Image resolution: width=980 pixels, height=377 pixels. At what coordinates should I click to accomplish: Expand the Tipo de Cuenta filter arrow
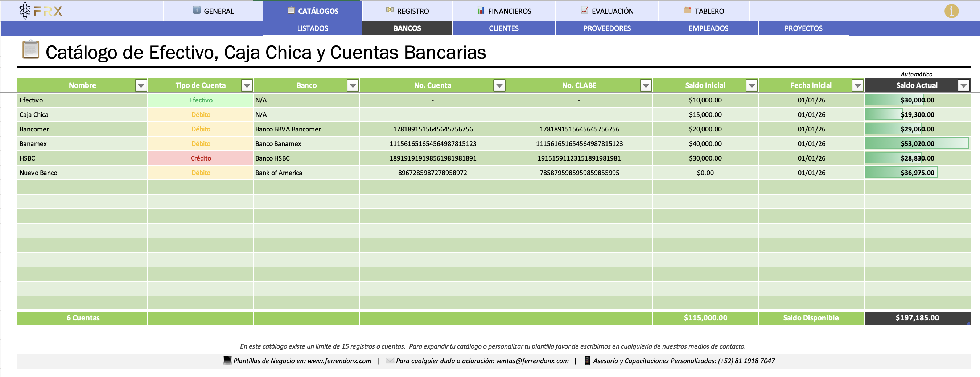pyautogui.click(x=247, y=86)
